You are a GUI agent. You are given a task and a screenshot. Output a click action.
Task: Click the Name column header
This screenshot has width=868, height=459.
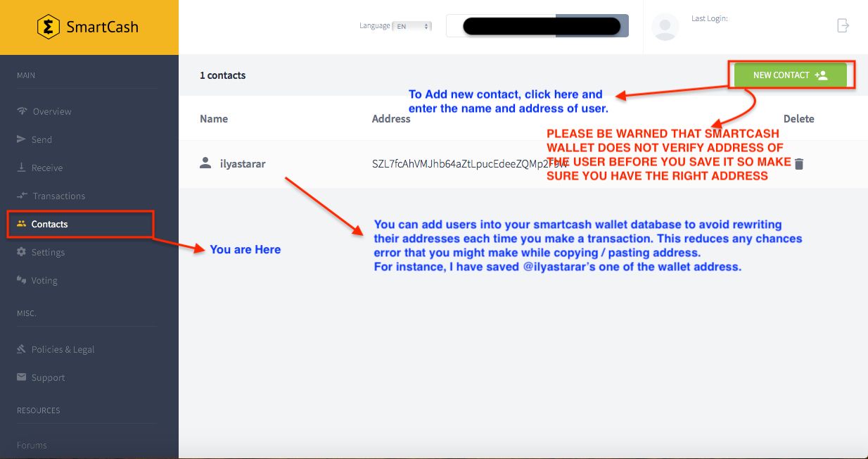coord(214,119)
